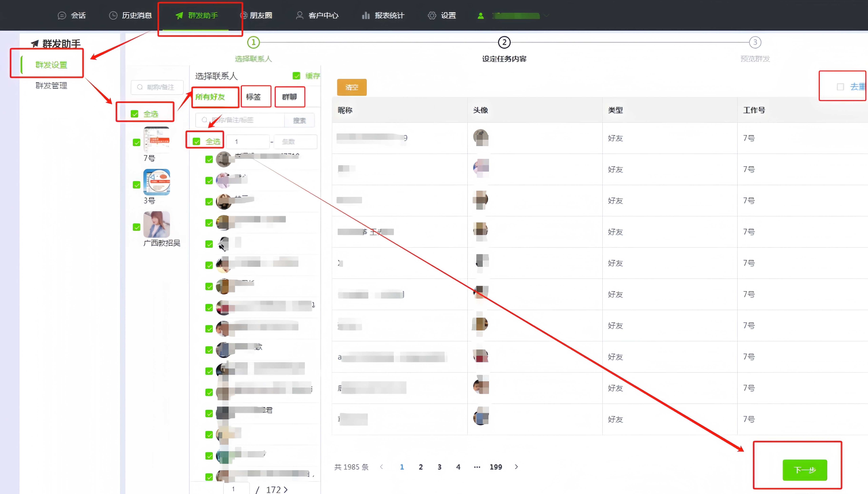The image size is (868, 494).
Task: Go to next page of results table
Action: 516,467
